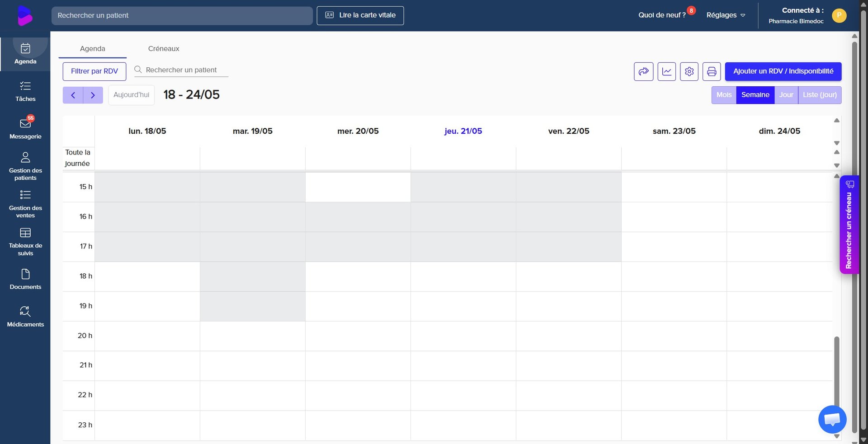868x444 pixels.
Task: Open Tableaux de suivis section
Action: 25,242
